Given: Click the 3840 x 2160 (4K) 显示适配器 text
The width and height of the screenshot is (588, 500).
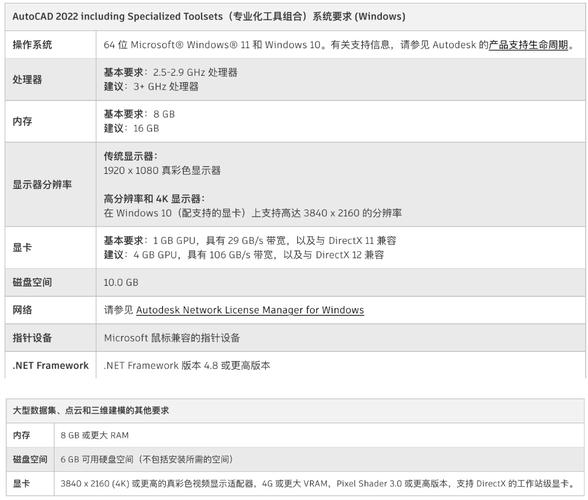Looking at the screenshot, I should point(318,483).
